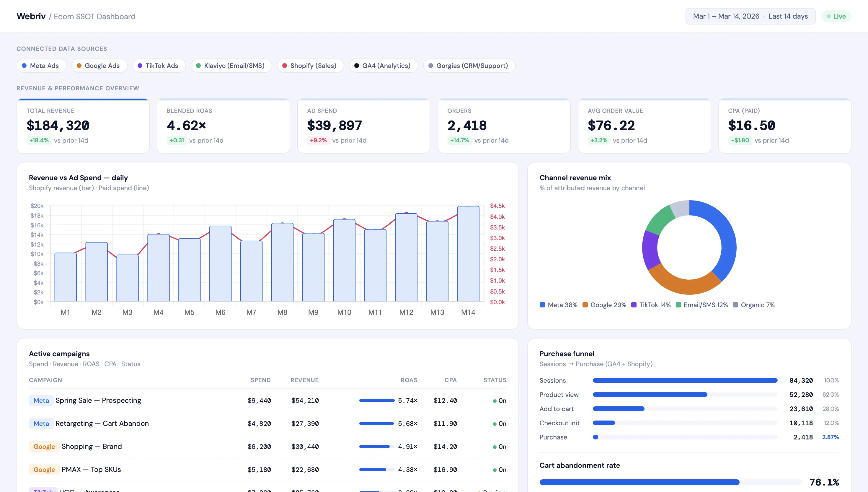The image size is (868, 492).
Task: Click the Google tag on Shopping — Brand row
Action: point(44,447)
